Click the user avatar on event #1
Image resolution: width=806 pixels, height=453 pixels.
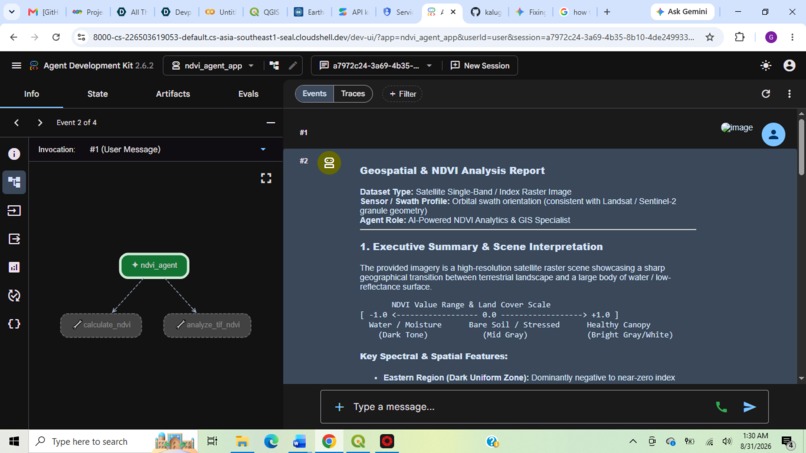pos(773,134)
